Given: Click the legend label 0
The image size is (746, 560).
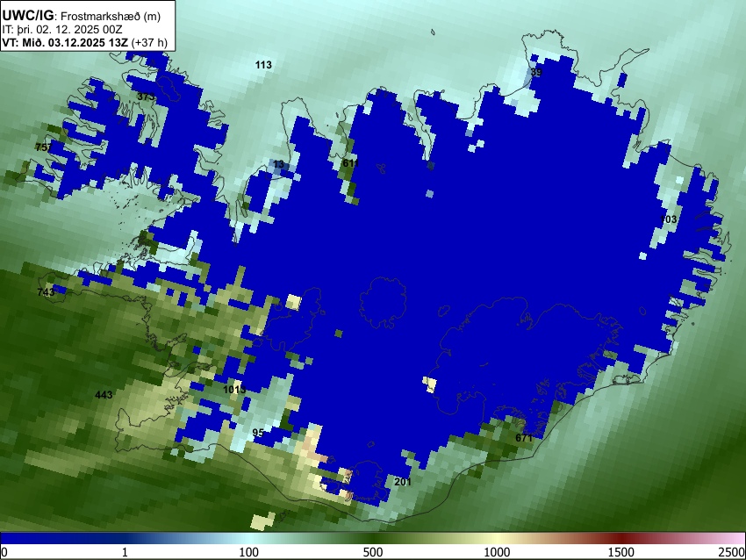Looking at the screenshot, I should [x=4, y=552].
